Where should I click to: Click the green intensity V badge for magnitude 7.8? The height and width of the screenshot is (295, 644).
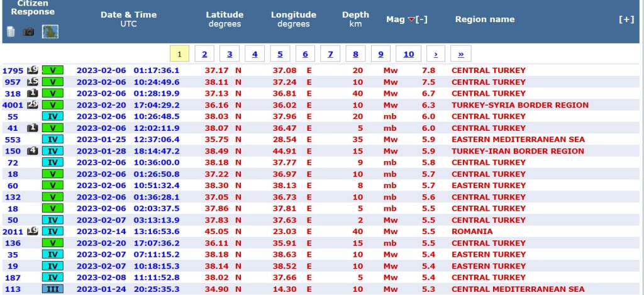(53, 70)
